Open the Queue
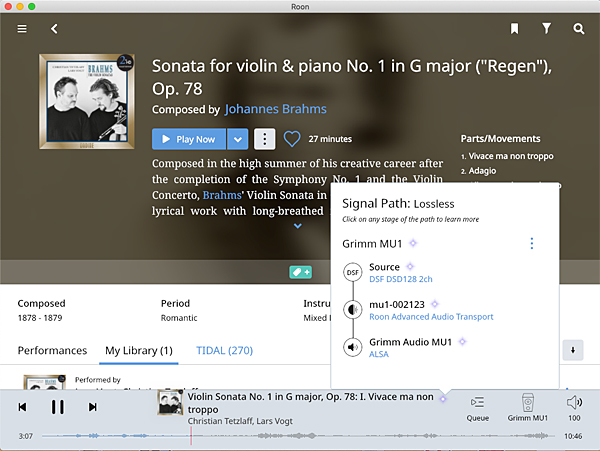This screenshot has height=451, width=600. point(478,408)
